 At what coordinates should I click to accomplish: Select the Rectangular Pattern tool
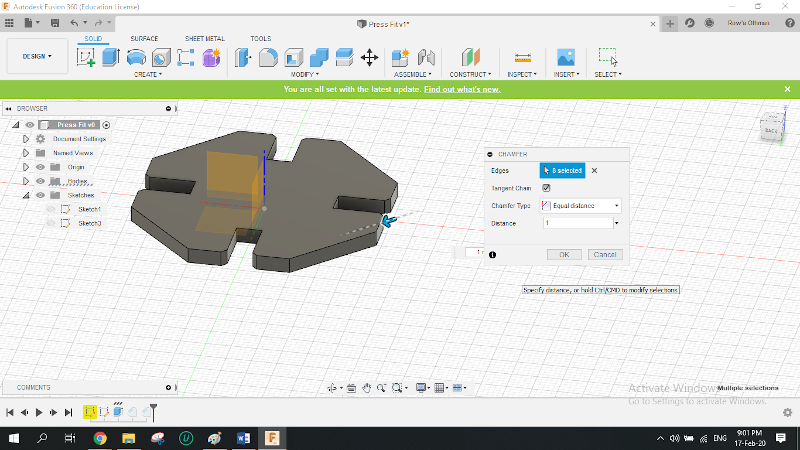click(186, 57)
